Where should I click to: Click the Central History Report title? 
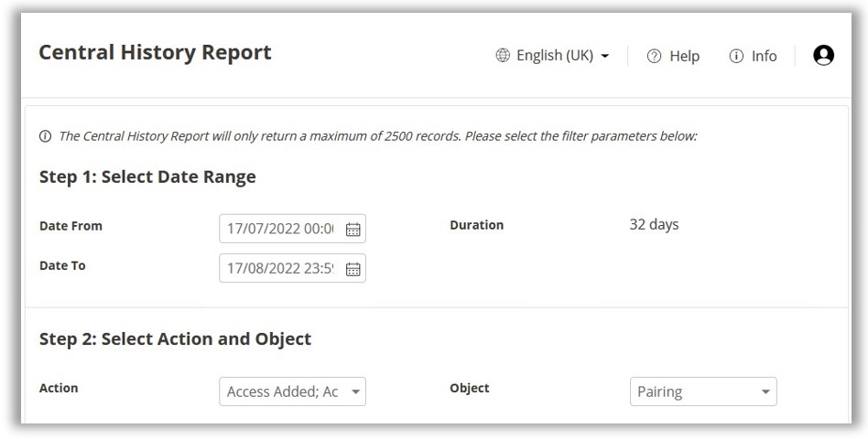point(155,53)
